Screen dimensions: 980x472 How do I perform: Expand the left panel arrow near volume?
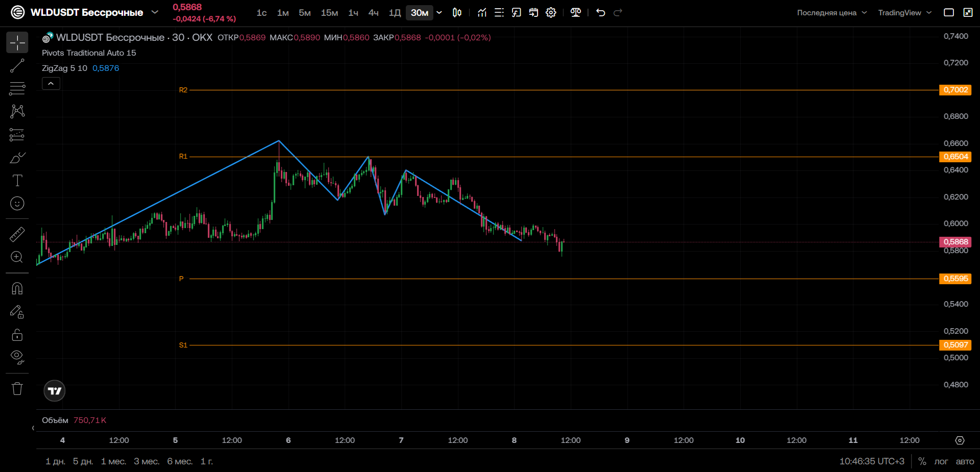[x=33, y=428]
